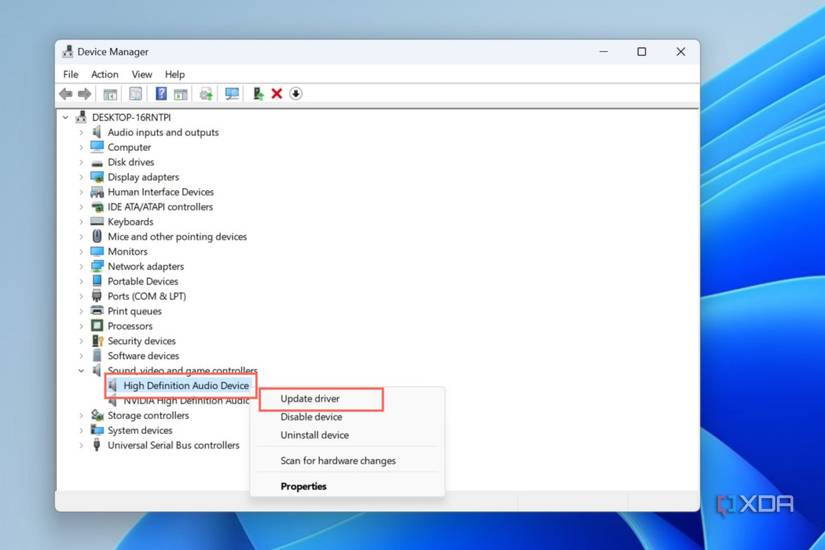Click the DESKTOP-16RNTPI computer icon

point(81,117)
